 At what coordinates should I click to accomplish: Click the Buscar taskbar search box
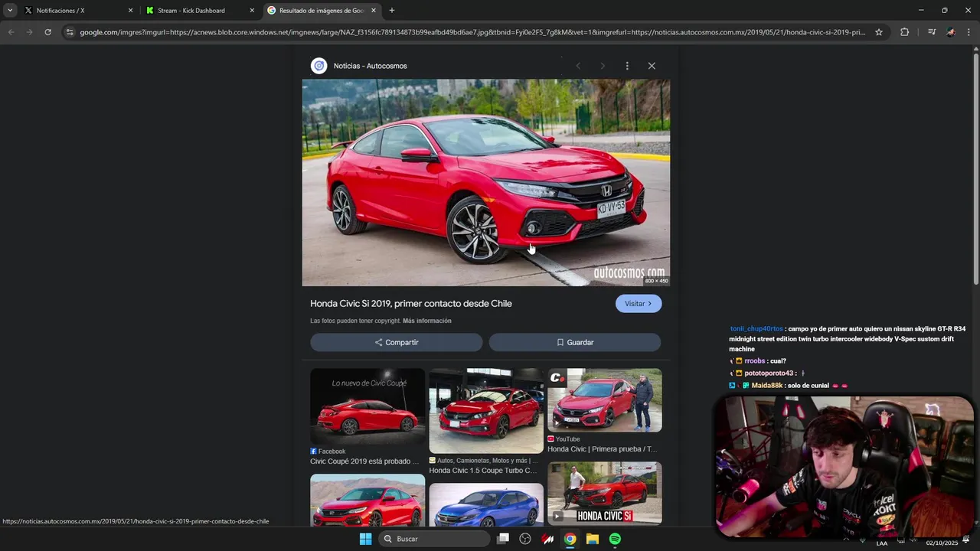435,539
